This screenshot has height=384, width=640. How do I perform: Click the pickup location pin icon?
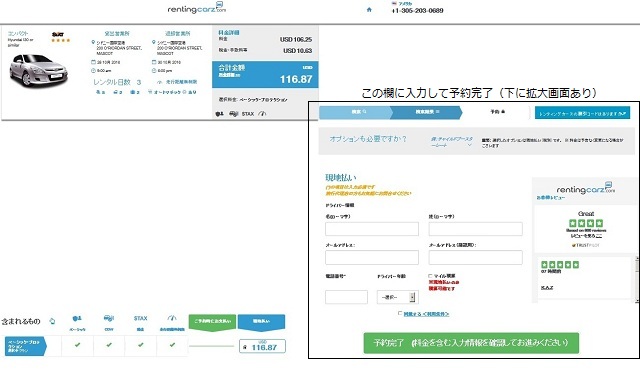click(x=93, y=42)
